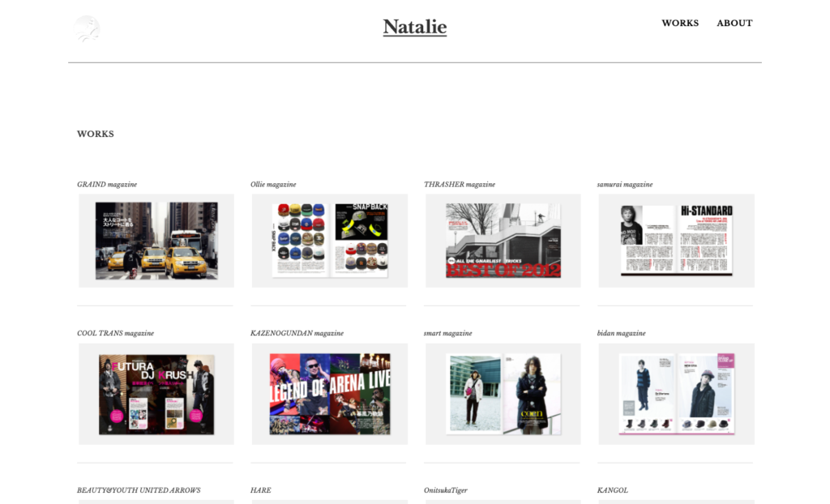Click the faint bird logo icon

[87, 28]
